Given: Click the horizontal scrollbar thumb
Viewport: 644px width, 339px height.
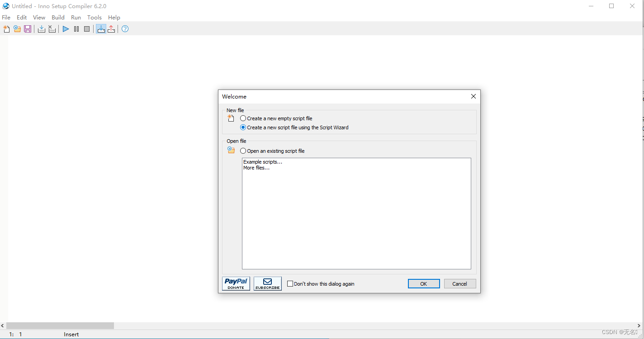Looking at the screenshot, I should pyautogui.click(x=60, y=325).
